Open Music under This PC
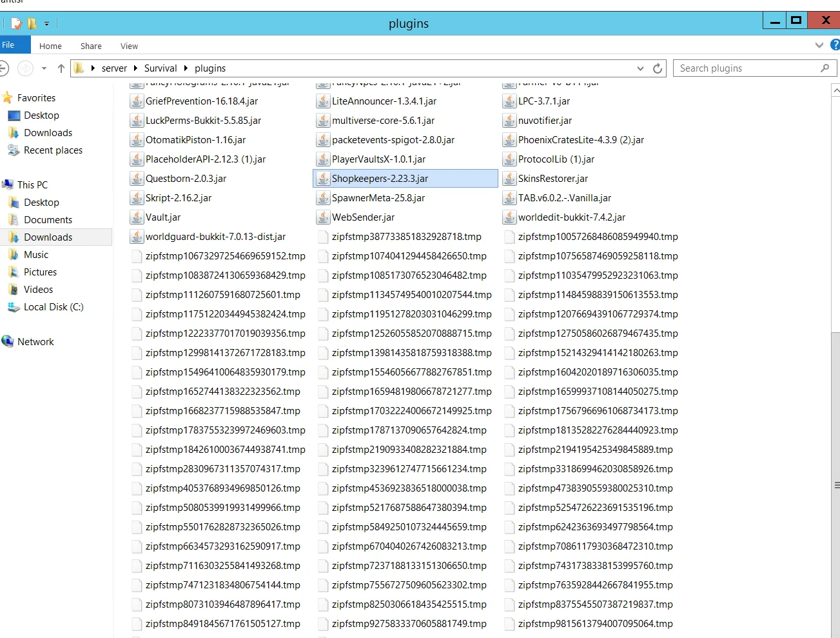 coord(36,255)
